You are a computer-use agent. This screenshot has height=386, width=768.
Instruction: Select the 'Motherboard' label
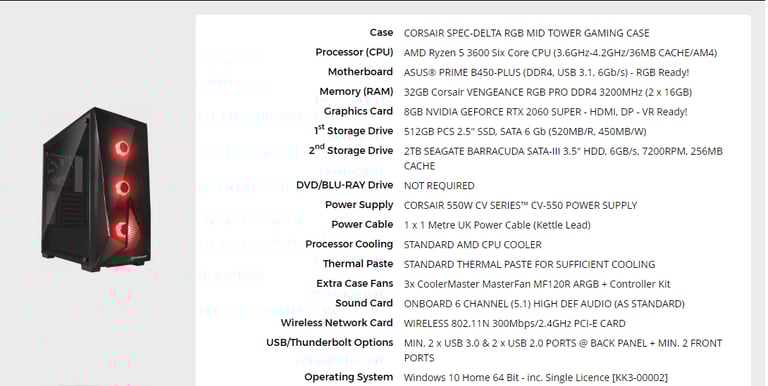click(x=360, y=72)
